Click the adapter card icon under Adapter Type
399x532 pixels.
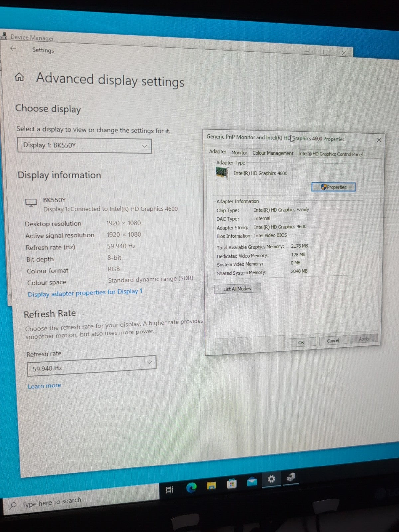(222, 173)
